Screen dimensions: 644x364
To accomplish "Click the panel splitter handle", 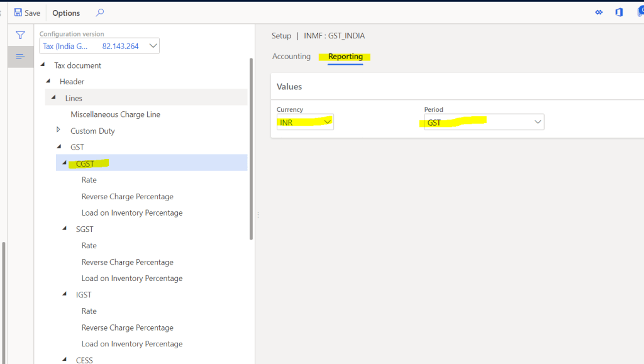I will click(x=258, y=214).
